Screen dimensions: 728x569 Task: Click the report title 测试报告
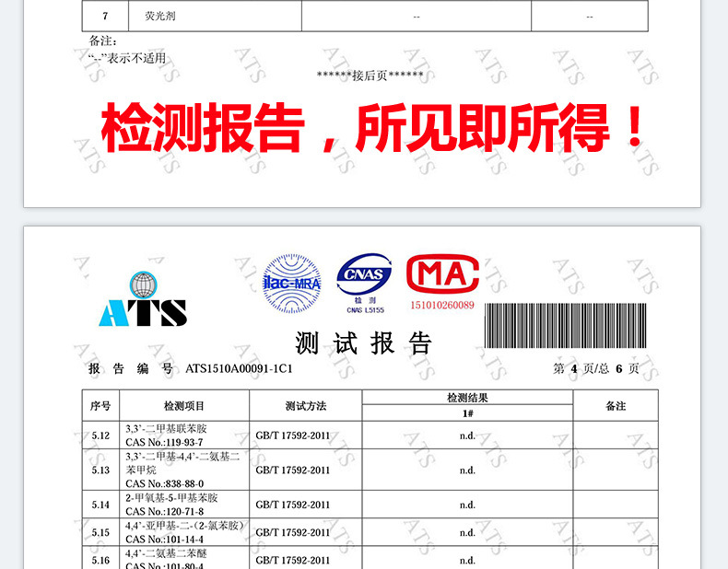363,343
